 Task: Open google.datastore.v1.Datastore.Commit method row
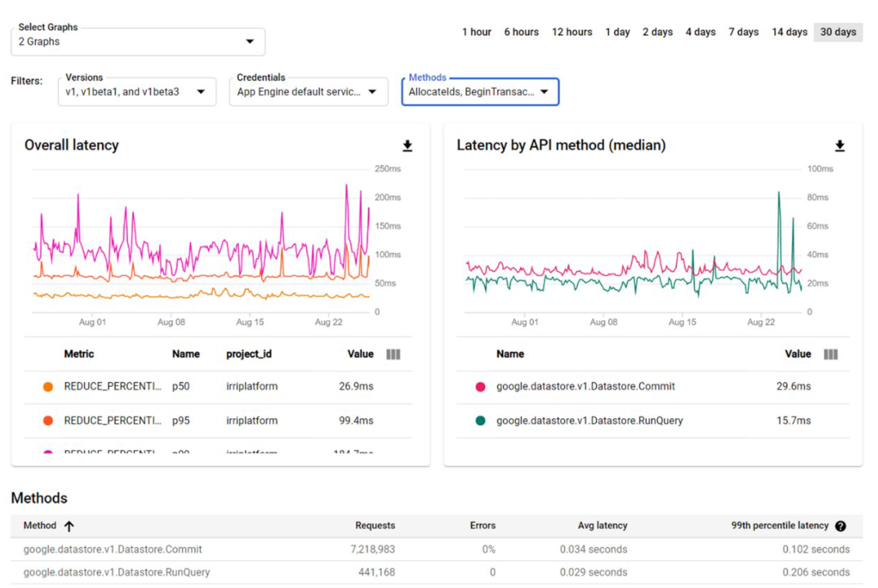tap(113, 549)
